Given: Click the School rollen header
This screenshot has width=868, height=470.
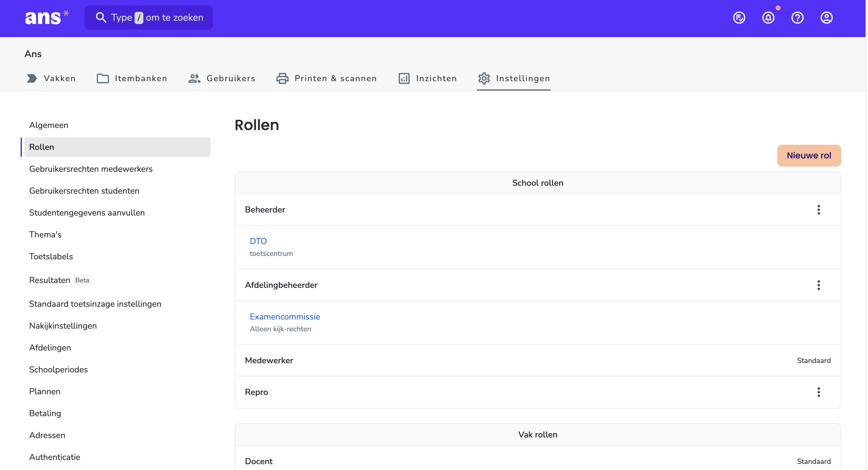Looking at the screenshot, I should 538,183.
